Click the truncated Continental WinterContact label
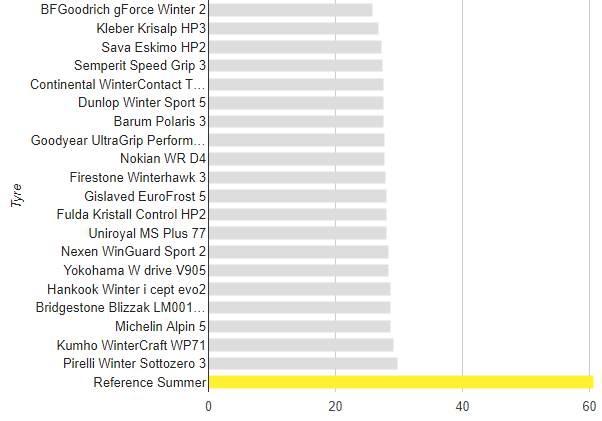This screenshot has height=421, width=602. 119,84
